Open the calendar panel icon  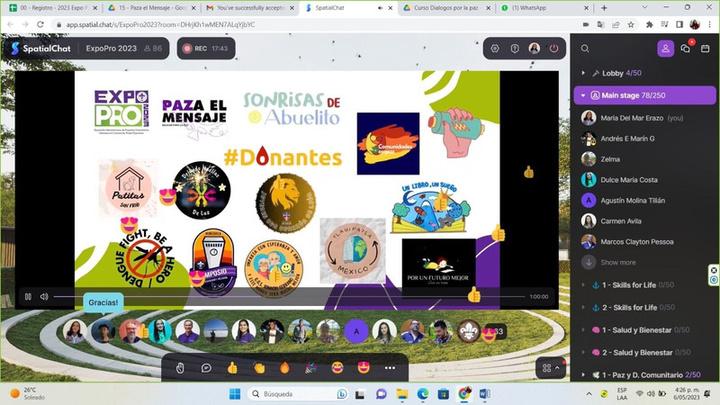point(705,48)
